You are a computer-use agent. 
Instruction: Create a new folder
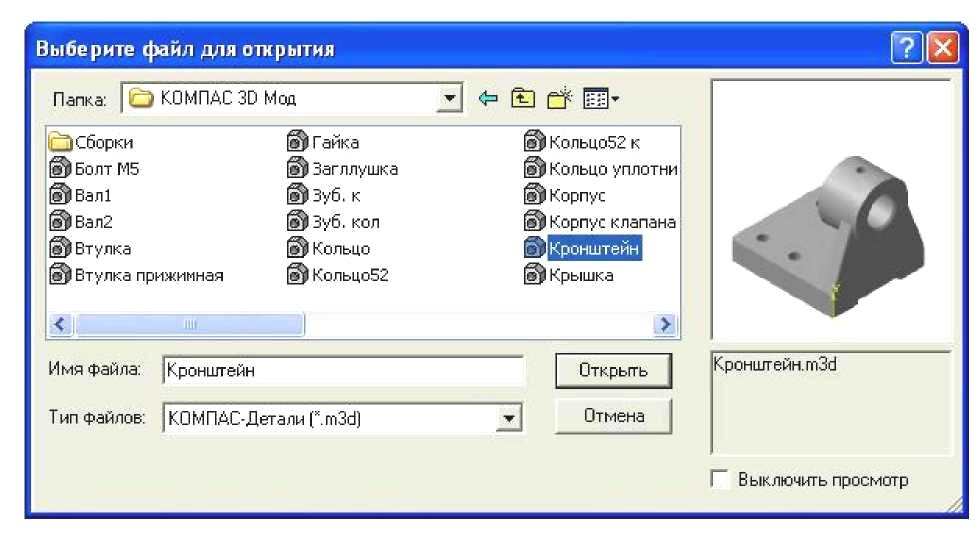[x=559, y=98]
